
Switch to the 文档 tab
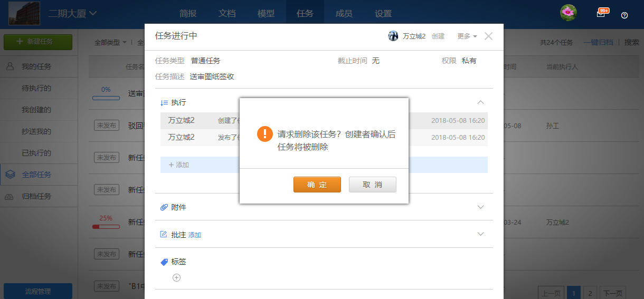coord(227,14)
